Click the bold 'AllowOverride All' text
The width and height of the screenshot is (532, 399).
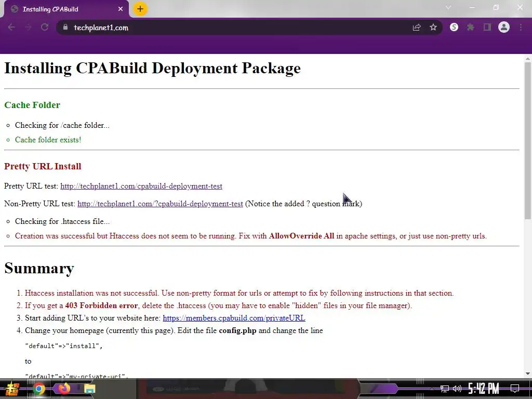tap(302, 236)
